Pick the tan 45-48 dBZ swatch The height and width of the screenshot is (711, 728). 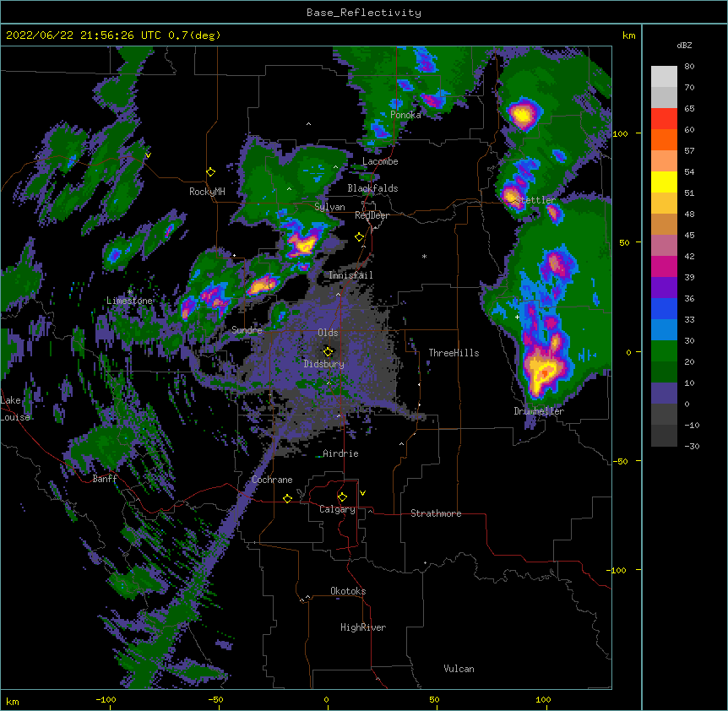[x=664, y=224]
